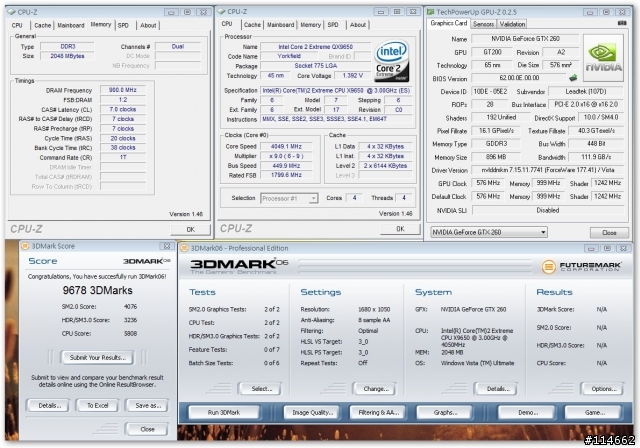Image resolution: width=640 pixels, height=448 pixels.
Task: Click DRAM Frequency value 900.0 MHz
Action: (122, 90)
